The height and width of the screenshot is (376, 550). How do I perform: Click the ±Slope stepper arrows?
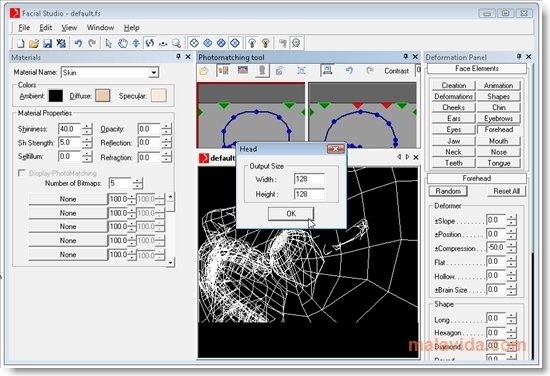pyautogui.click(x=511, y=220)
